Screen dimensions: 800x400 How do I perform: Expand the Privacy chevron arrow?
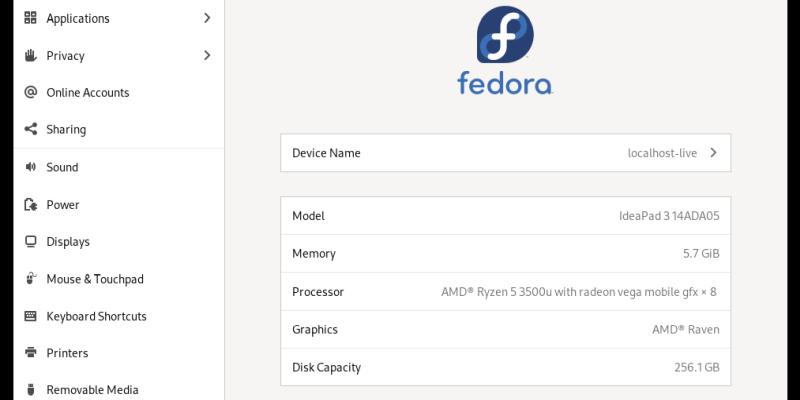pyautogui.click(x=207, y=55)
